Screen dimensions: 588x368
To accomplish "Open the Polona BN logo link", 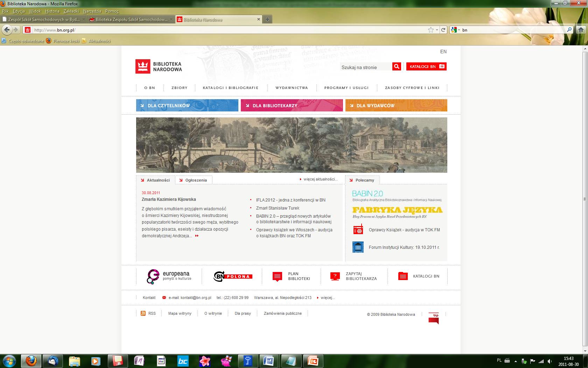I will click(x=233, y=276).
